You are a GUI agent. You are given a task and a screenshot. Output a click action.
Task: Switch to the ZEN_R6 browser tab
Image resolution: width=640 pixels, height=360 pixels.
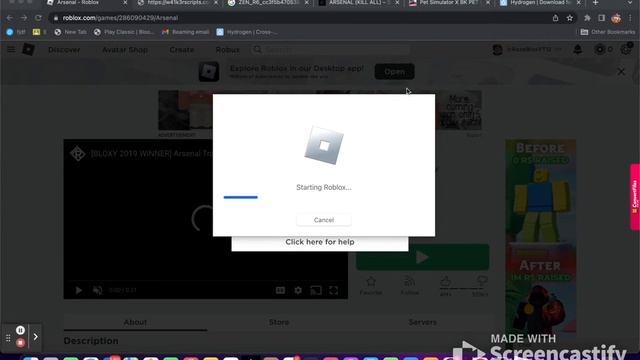tap(267, 3)
